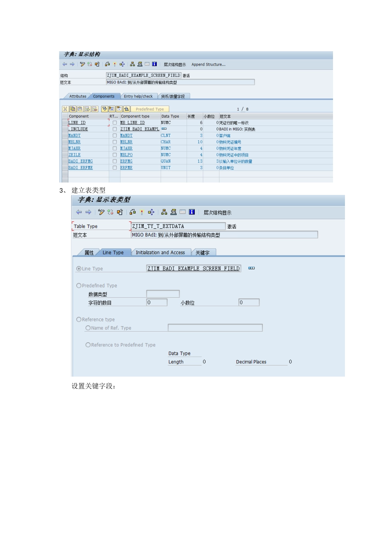Tick the RT checkbox for ZEILE row
The image size is (392, 555).
coord(115,155)
